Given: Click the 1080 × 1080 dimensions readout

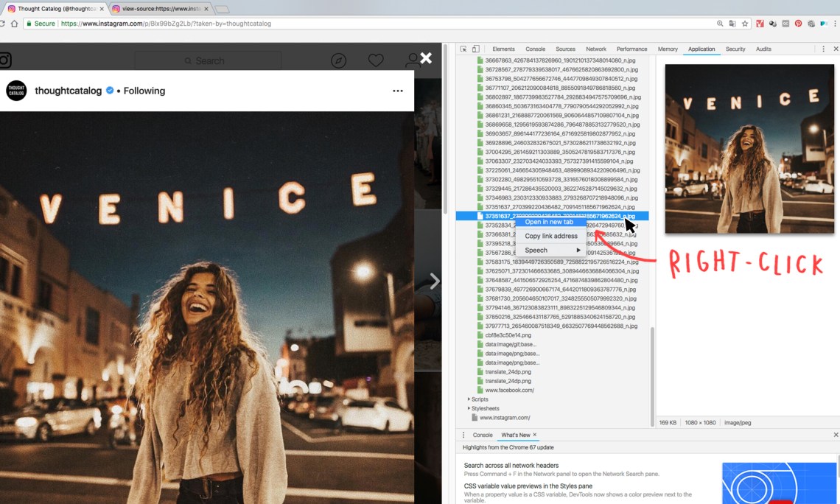Looking at the screenshot, I should click(700, 423).
